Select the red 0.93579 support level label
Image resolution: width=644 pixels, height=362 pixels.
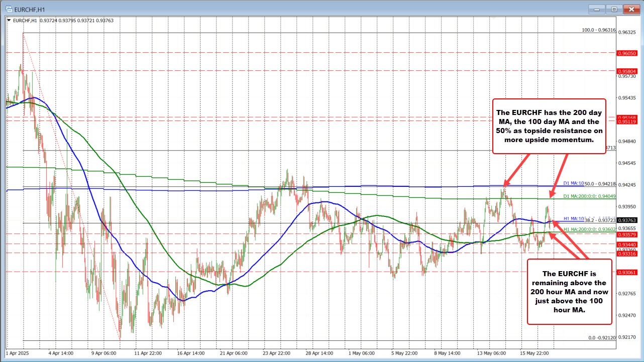coord(628,233)
